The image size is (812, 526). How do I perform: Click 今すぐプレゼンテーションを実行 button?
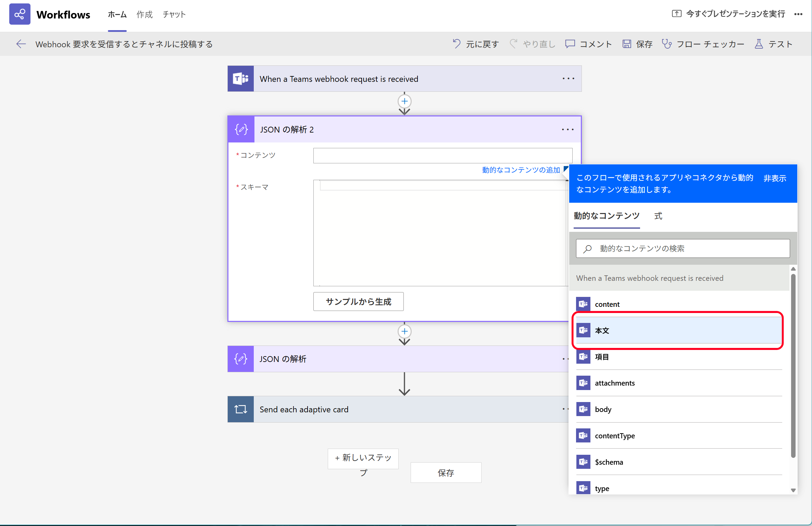click(x=728, y=14)
